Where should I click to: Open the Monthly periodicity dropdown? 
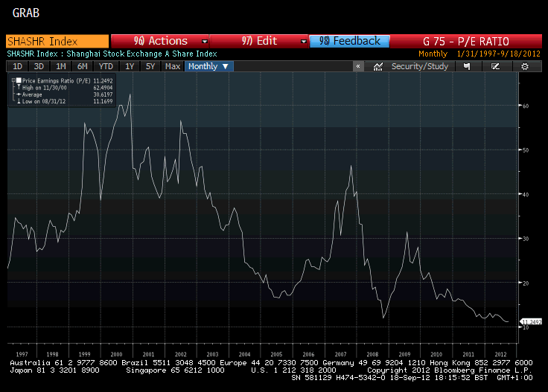tap(208, 66)
